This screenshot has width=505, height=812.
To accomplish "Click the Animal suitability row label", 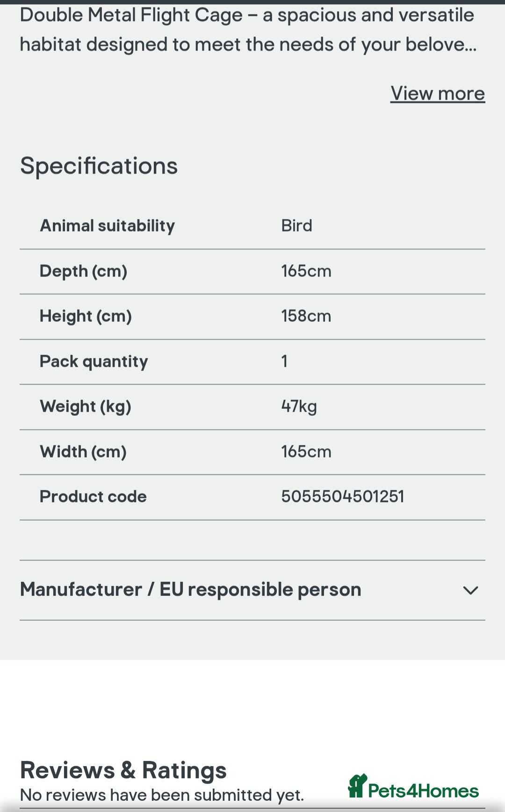I will coord(108,226).
